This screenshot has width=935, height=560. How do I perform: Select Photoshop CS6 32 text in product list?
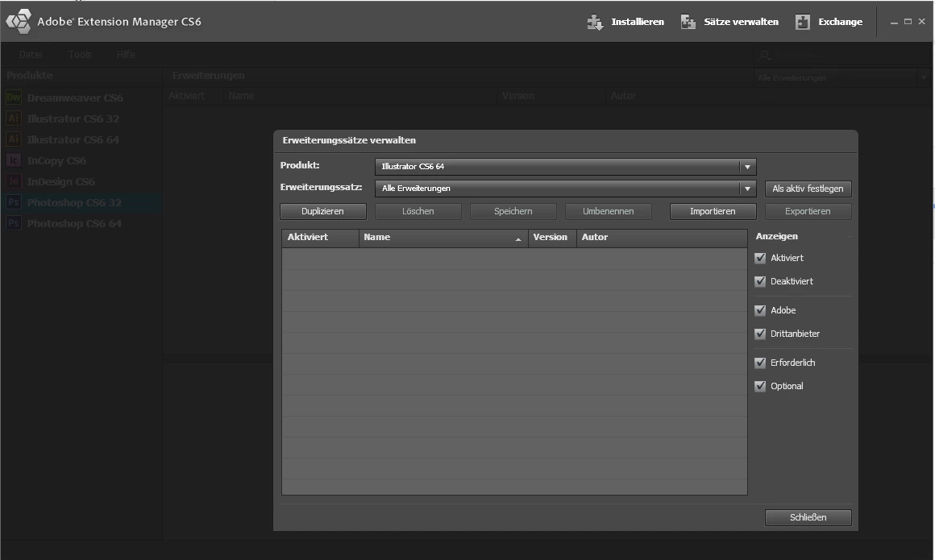click(x=74, y=203)
